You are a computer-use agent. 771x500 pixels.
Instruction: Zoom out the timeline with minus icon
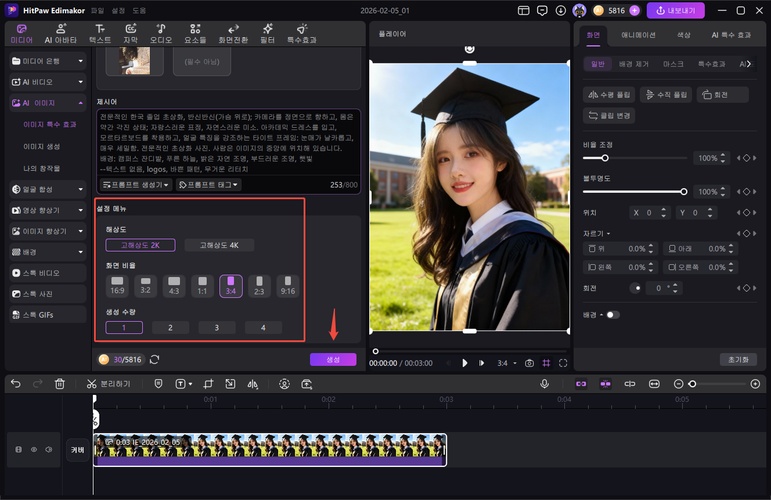(x=678, y=384)
